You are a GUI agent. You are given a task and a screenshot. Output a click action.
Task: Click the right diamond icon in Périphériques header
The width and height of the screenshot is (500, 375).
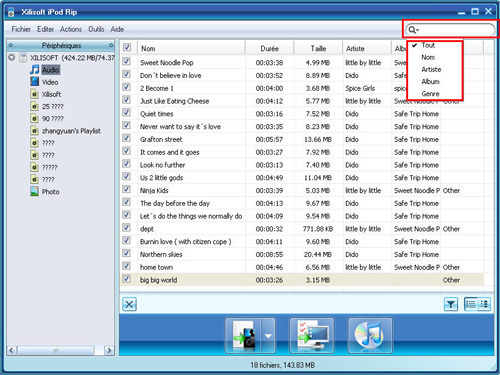coord(111,45)
